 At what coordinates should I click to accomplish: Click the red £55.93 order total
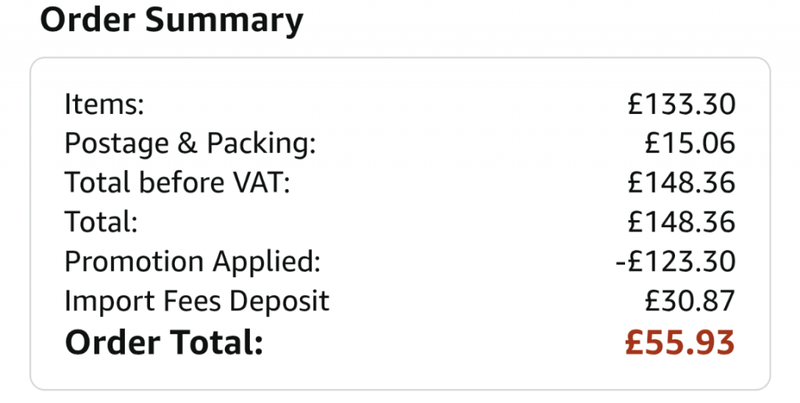tap(680, 342)
